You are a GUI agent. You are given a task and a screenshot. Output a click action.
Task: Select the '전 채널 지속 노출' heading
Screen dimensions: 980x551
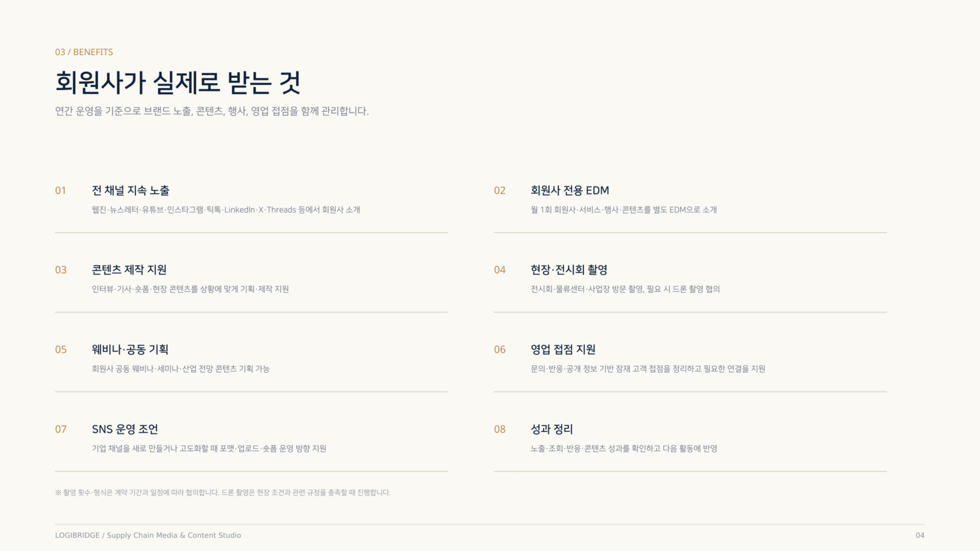pos(131,191)
